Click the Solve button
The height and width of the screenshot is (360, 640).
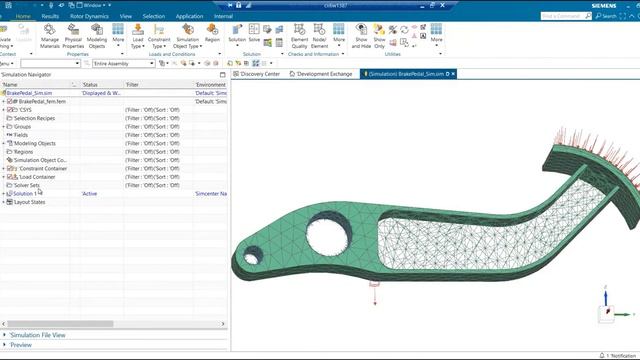(x=254, y=33)
